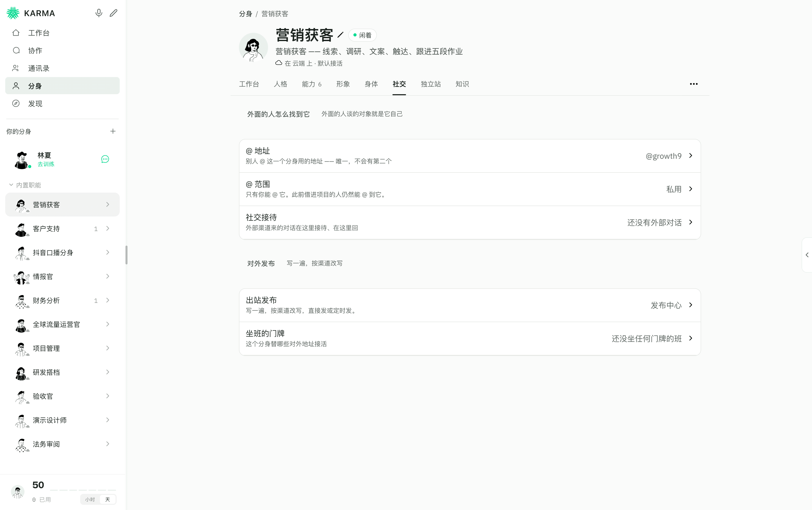Select 小时 in the usage toggle
Screen dimensions: 812x510
click(90, 499)
